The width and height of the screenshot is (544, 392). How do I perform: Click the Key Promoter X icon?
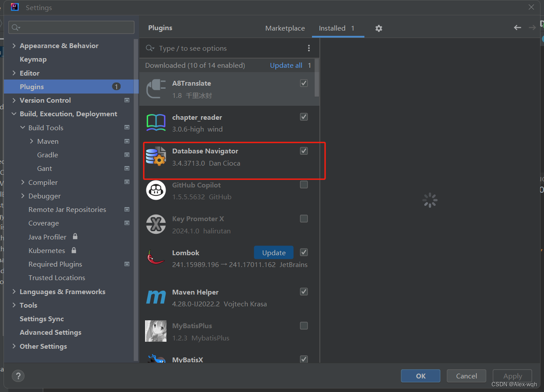click(156, 224)
